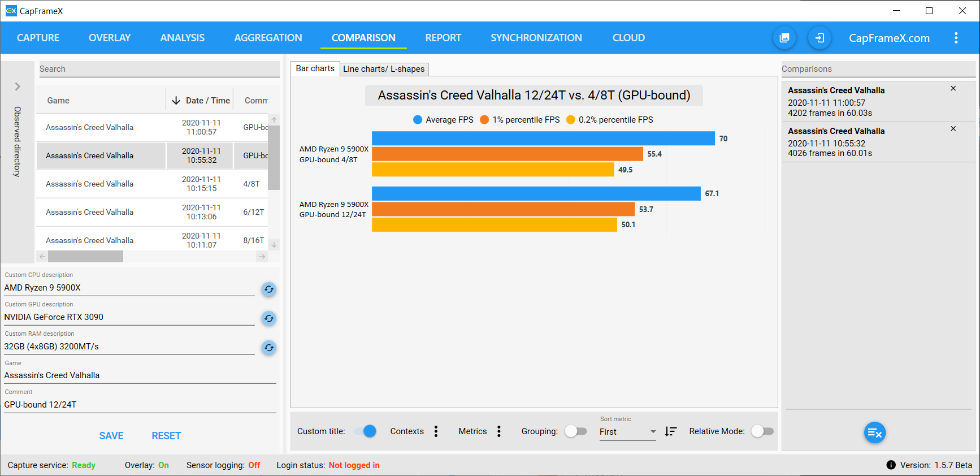This screenshot has width=980, height=476.
Task: Click the info icon next to Version
Action: pos(891,465)
